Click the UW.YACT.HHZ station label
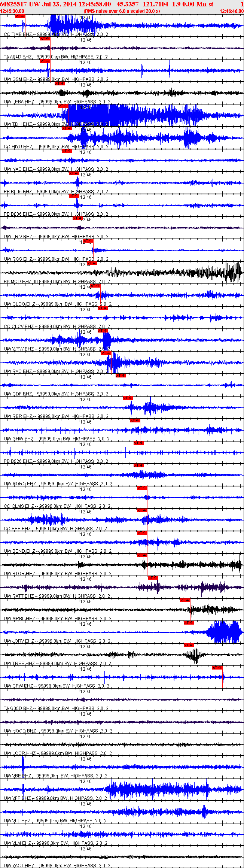 point(19,866)
